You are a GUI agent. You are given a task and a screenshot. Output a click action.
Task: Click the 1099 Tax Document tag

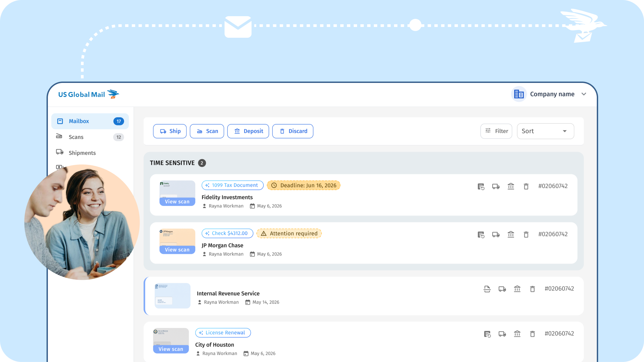pyautogui.click(x=233, y=185)
